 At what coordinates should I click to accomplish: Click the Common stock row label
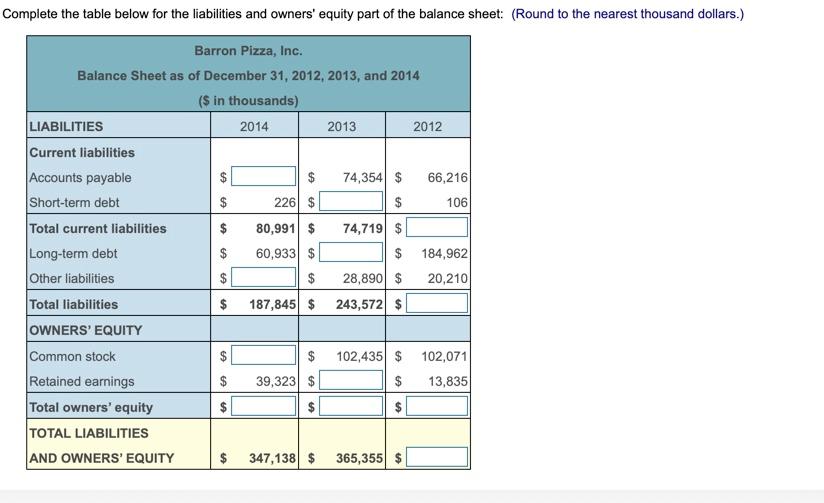coord(72,356)
